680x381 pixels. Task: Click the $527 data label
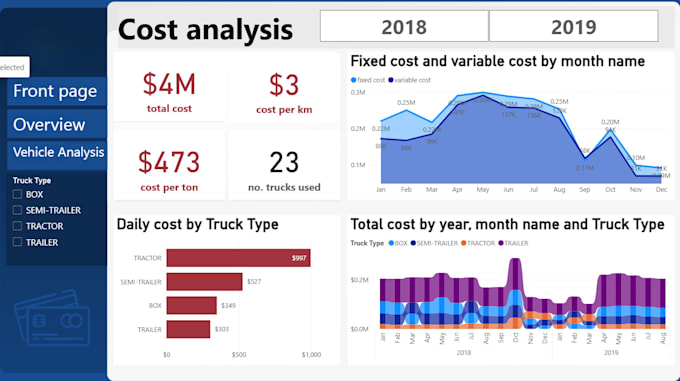(x=254, y=282)
